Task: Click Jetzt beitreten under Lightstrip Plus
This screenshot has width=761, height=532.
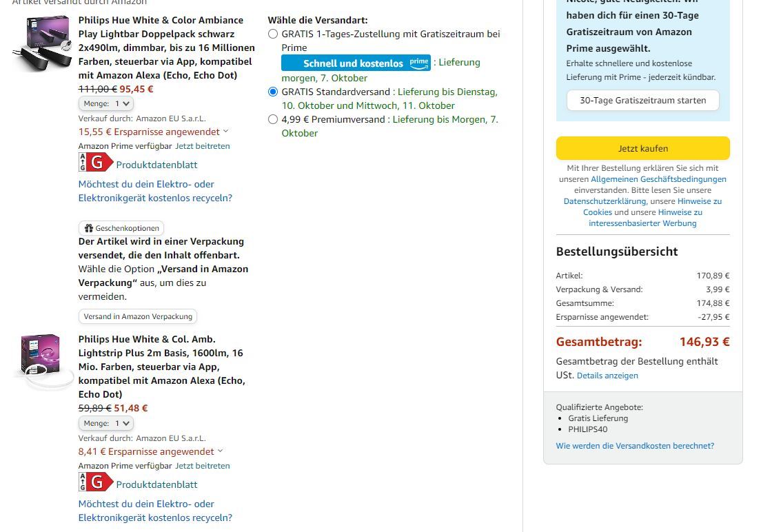Action: (203, 466)
